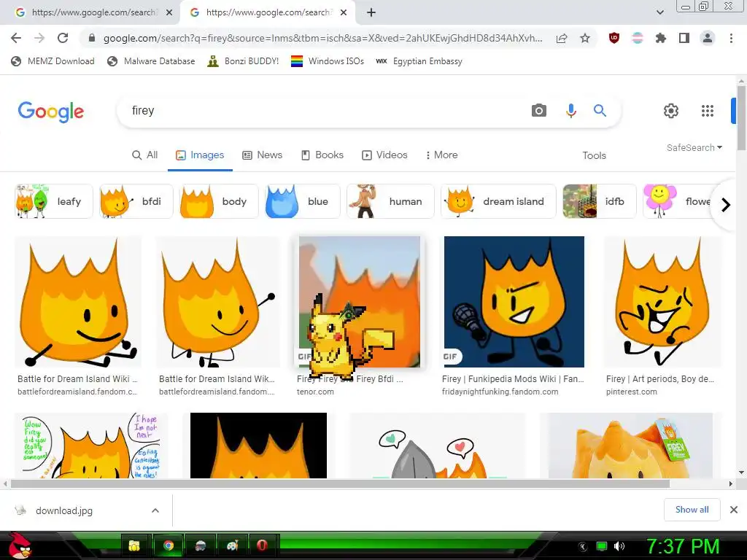The image size is (747, 560).
Task: Open the downloaded download.jpg file
Action: [64, 510]
